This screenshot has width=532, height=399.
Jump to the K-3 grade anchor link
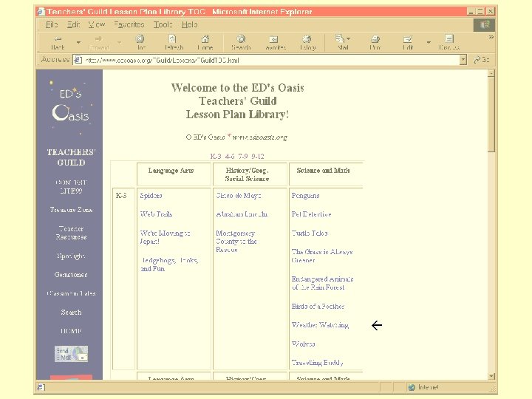pos(216,156)
